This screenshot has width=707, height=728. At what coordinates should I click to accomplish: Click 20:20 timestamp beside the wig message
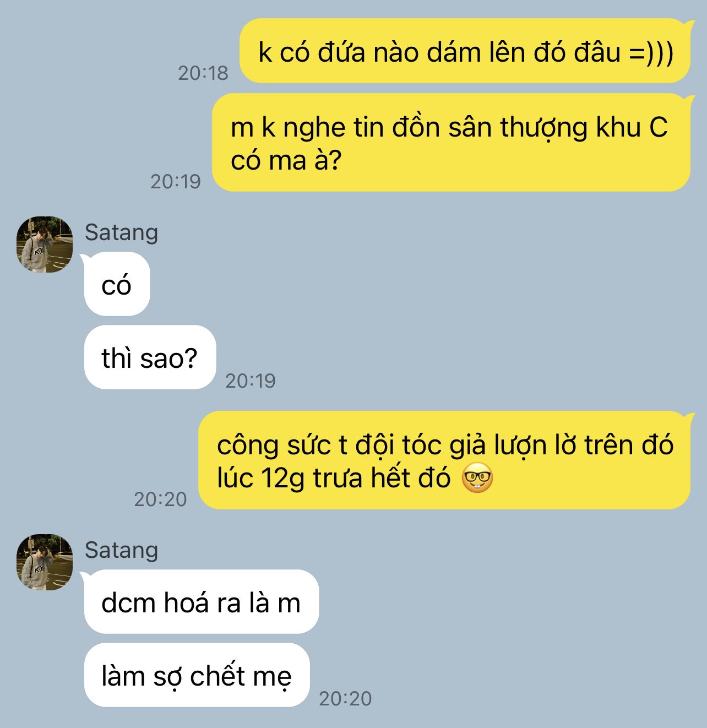(x=160, y=499)
